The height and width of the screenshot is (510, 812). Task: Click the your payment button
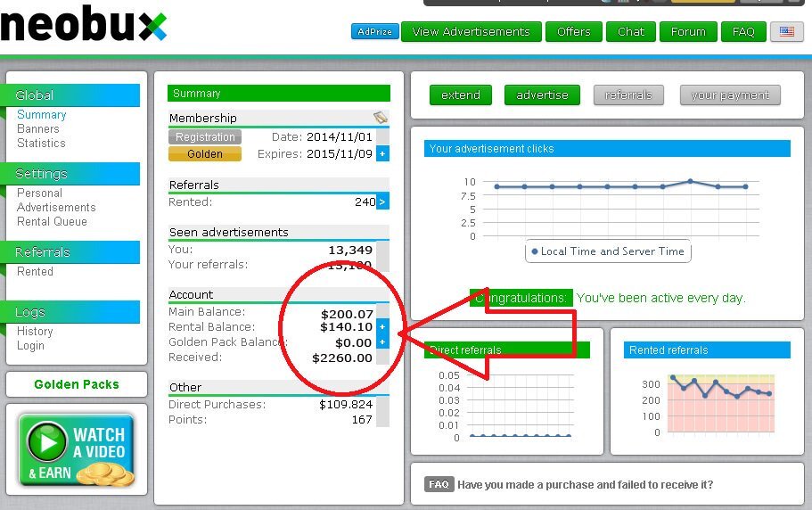tap(730, 95)
